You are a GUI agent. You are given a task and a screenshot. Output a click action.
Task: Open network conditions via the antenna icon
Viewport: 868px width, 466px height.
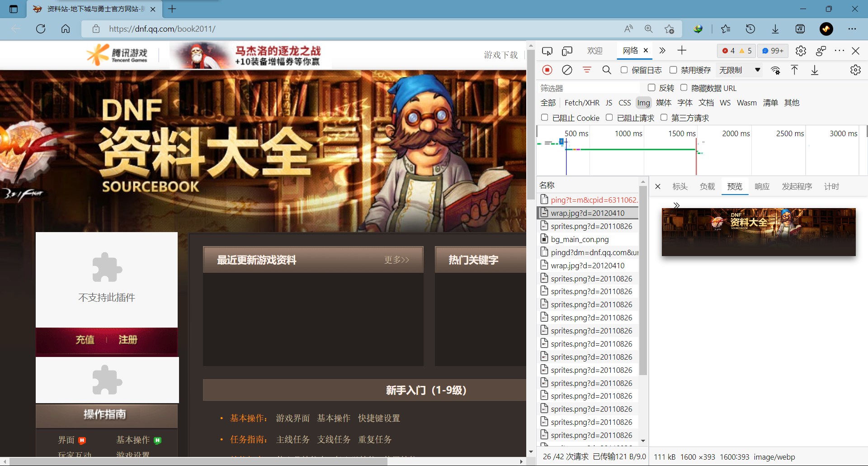point(776,71)
